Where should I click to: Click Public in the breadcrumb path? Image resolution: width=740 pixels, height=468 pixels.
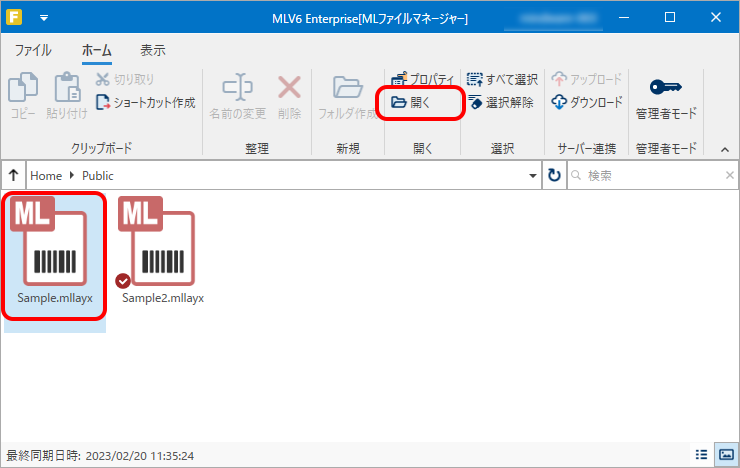[x=98, y=176]
